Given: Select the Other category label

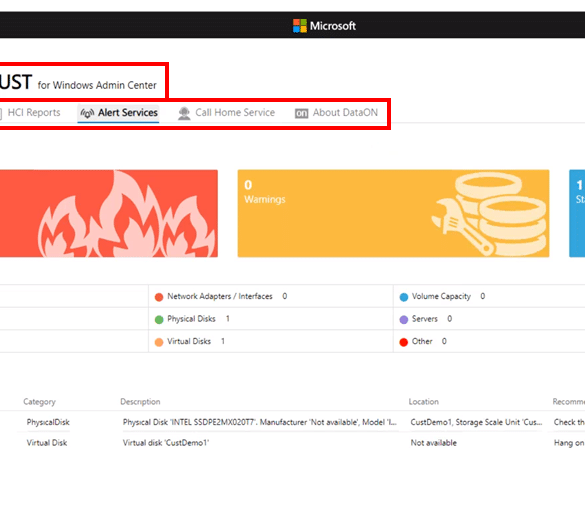Looking at the screenshot, I should tap(422, 341).
